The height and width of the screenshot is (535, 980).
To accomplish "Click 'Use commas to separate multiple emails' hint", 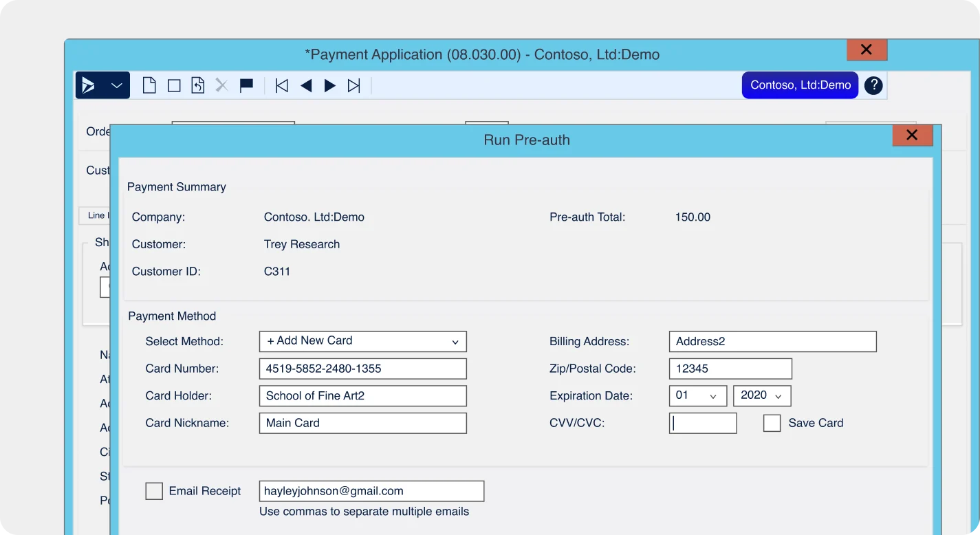I will (x=364, y=512).
